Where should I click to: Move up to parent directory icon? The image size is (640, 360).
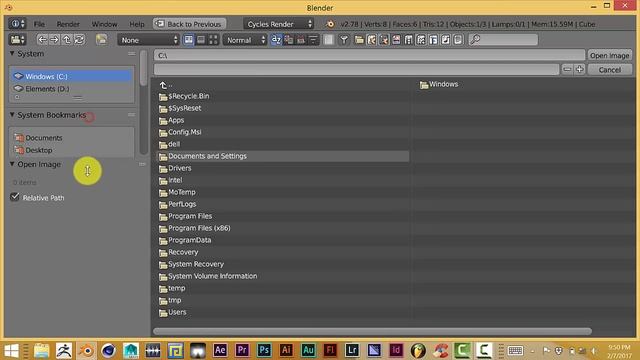(67, 40)
